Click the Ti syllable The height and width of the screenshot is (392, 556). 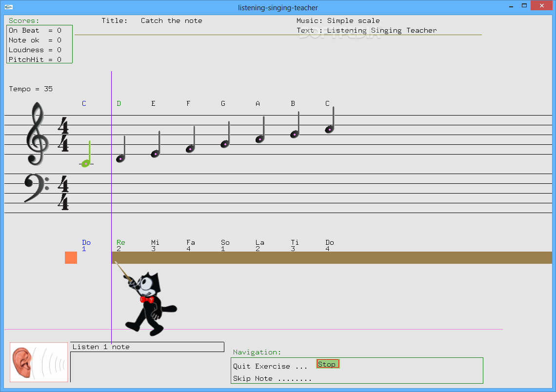[x=295, y=242]
